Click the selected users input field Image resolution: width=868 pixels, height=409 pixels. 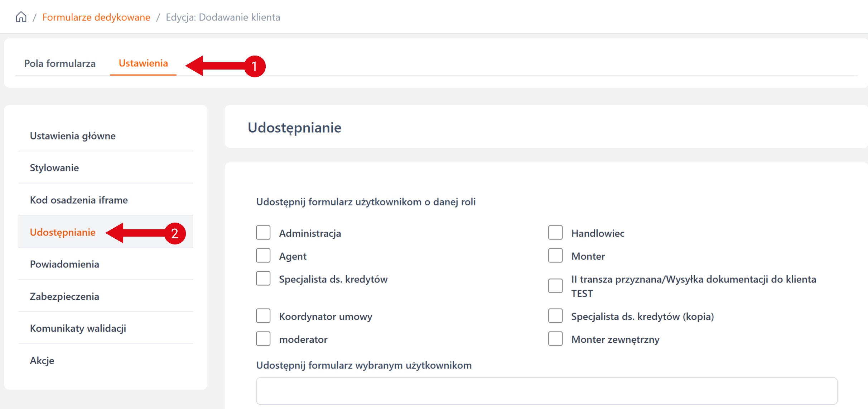[x=546, y=391]
